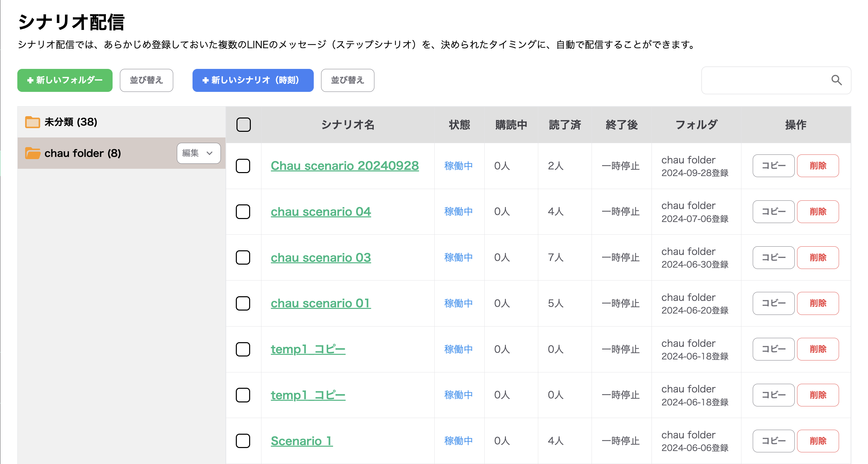Click 稼働中 status of Chau scenario 20240928
868x464 pixels.
[458, 166]
